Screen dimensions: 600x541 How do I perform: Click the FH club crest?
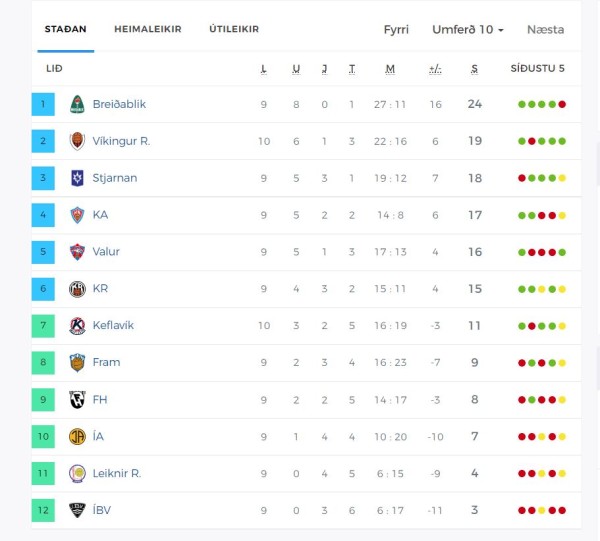pos(77,399)
